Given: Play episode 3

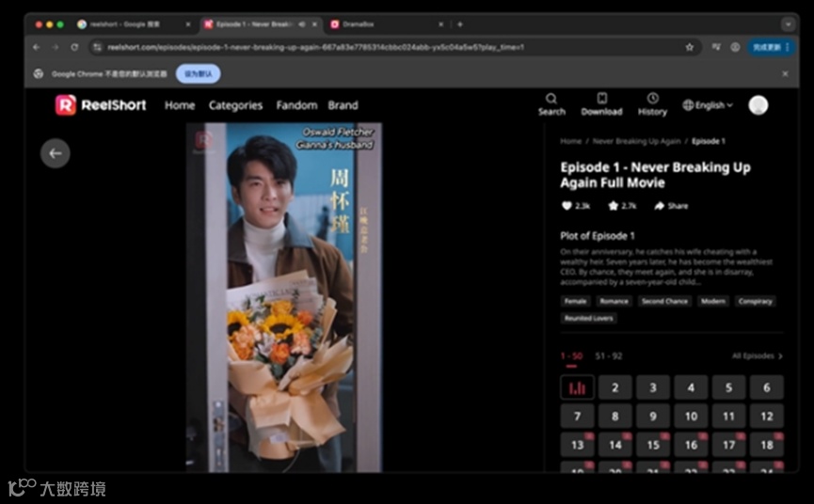Looking at the screenshot, I should [653, 387].
